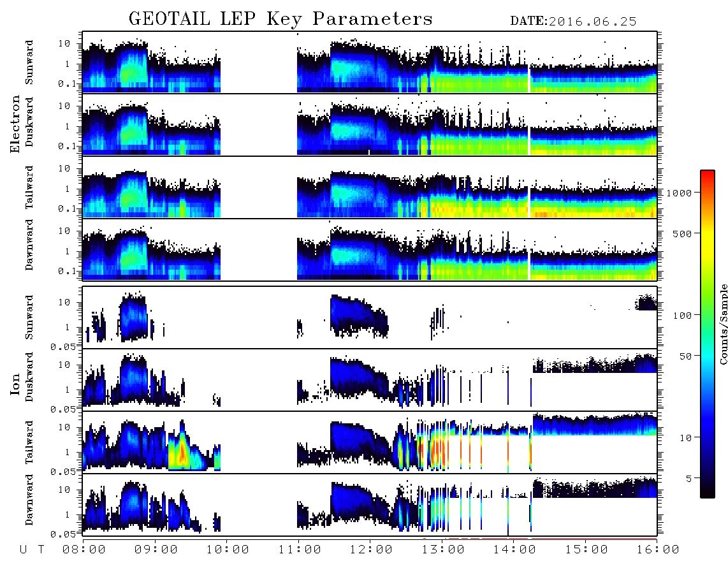
Task: Click the "08:00" time tick label
Action: pyautogui.click(x=84, y=550)
